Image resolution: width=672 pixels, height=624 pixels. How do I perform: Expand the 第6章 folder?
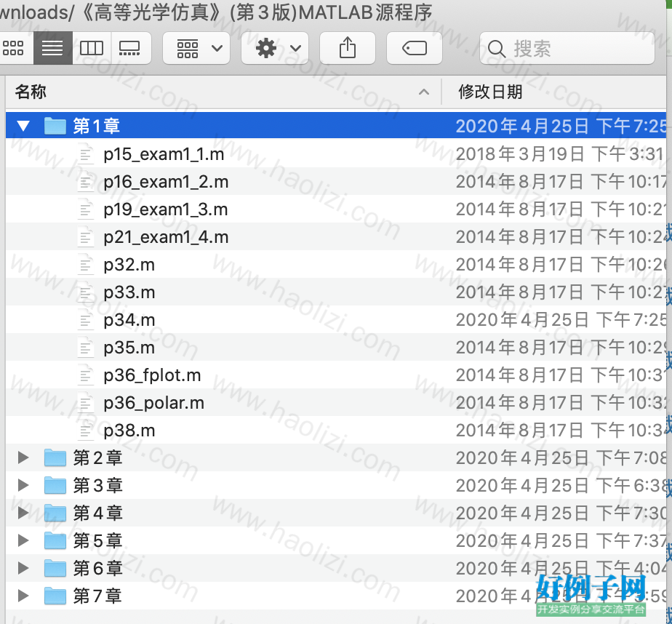click(23, 568)
